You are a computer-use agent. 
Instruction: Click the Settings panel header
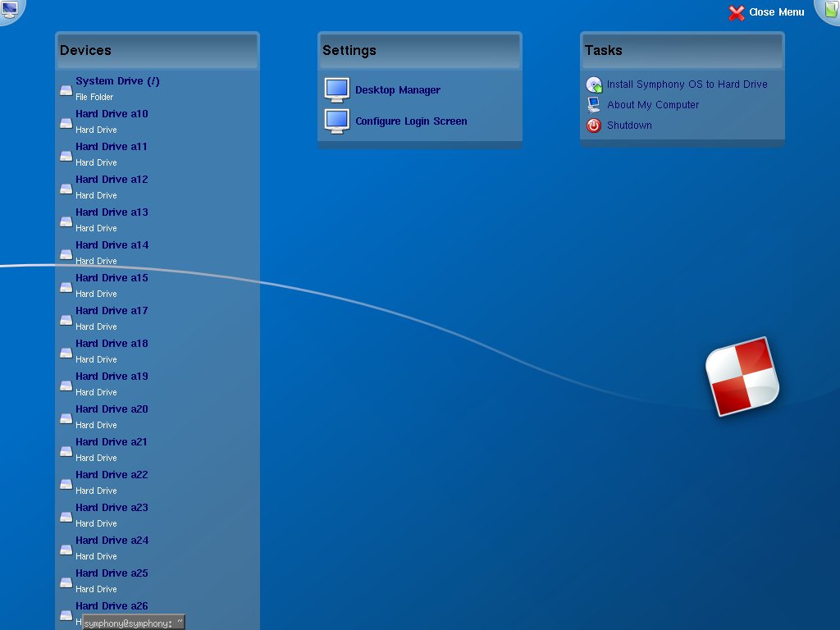coord(420,50)
